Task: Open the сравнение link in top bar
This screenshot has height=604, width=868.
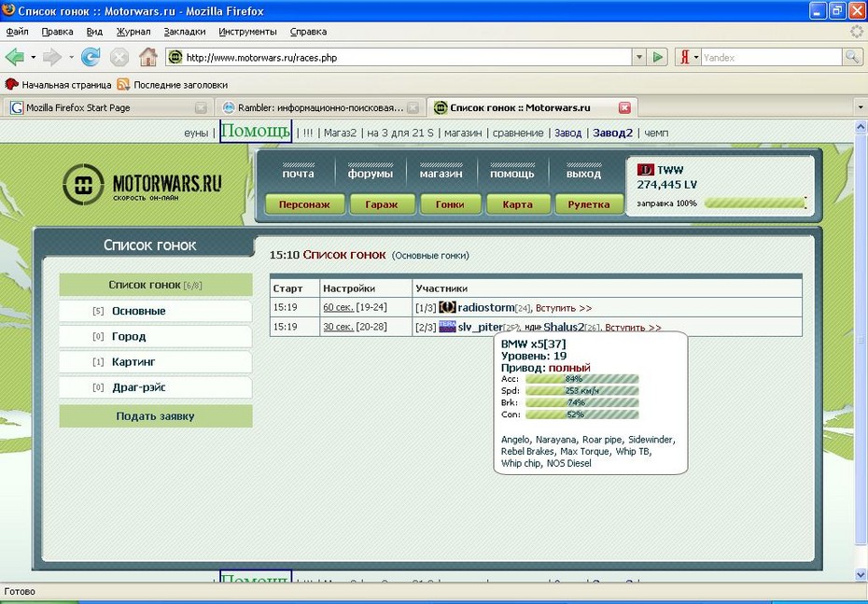Action: pos(518,133)
